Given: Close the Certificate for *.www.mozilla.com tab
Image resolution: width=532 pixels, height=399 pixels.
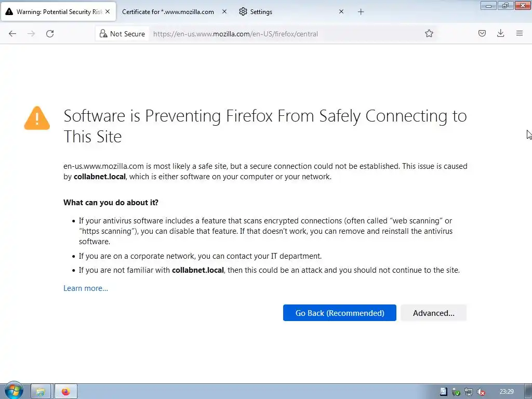Looking at the screenshot, I should point(224,11).
